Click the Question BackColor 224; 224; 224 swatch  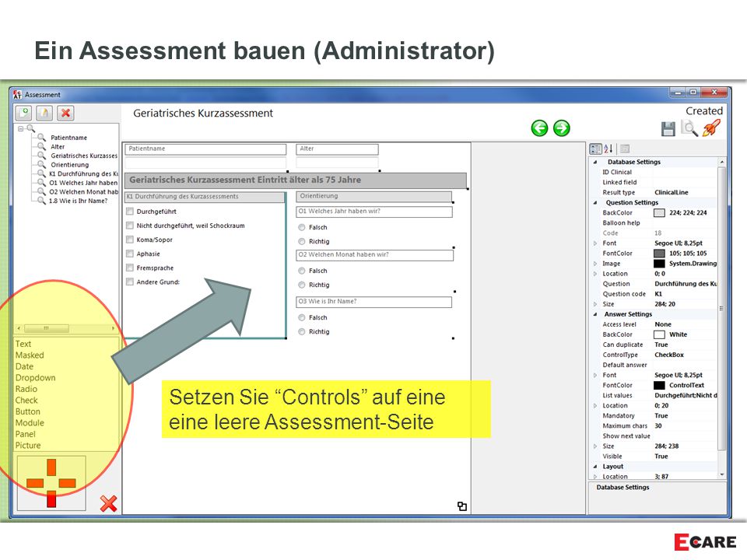(x=659, y=213)
